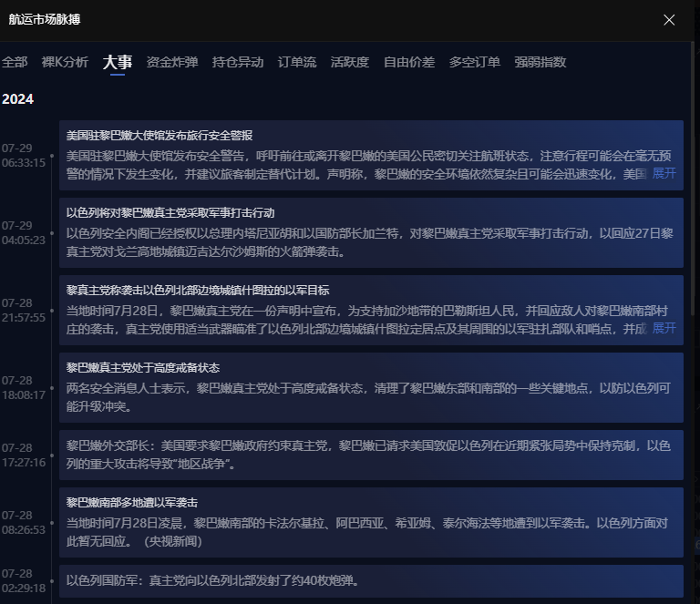
Task: Expand the 黎真主党称袭击 news item via 展开
Action: [x=664, y=328]
